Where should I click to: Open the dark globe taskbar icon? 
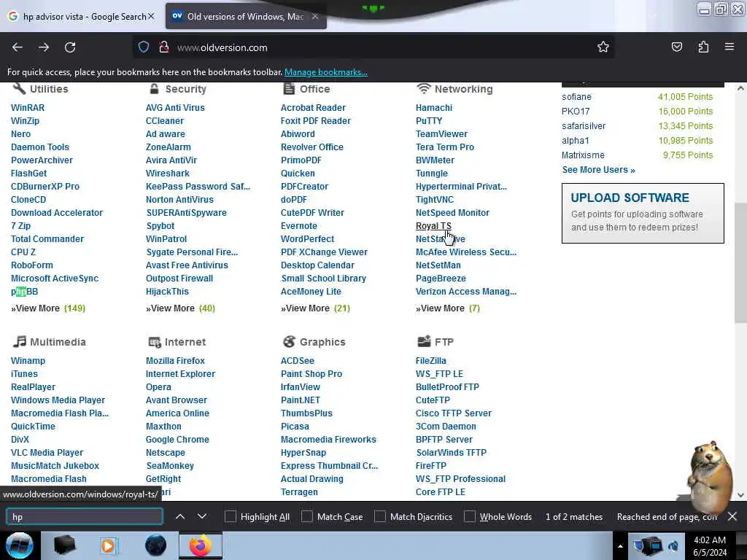pyautogui.click(x=156, y=545)
